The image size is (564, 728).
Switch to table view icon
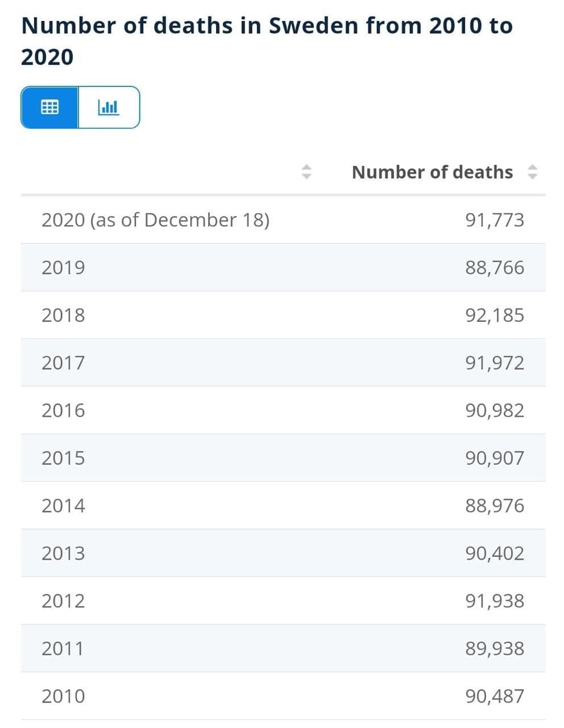tap(49, 107)
